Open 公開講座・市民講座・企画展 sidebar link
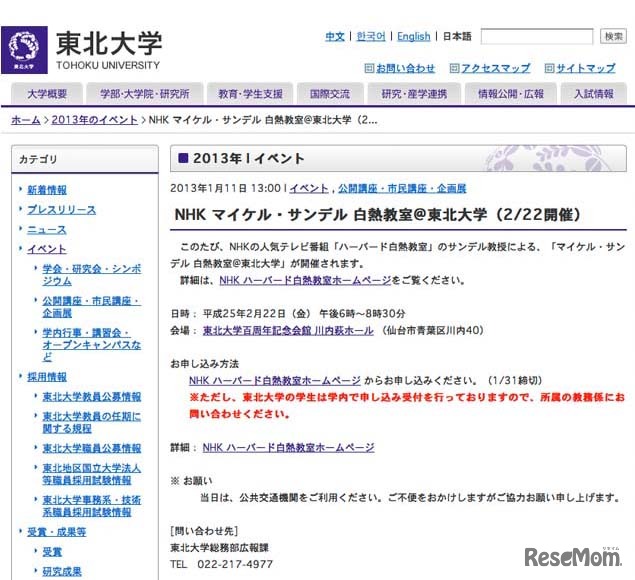 click(x=92, y=307)
